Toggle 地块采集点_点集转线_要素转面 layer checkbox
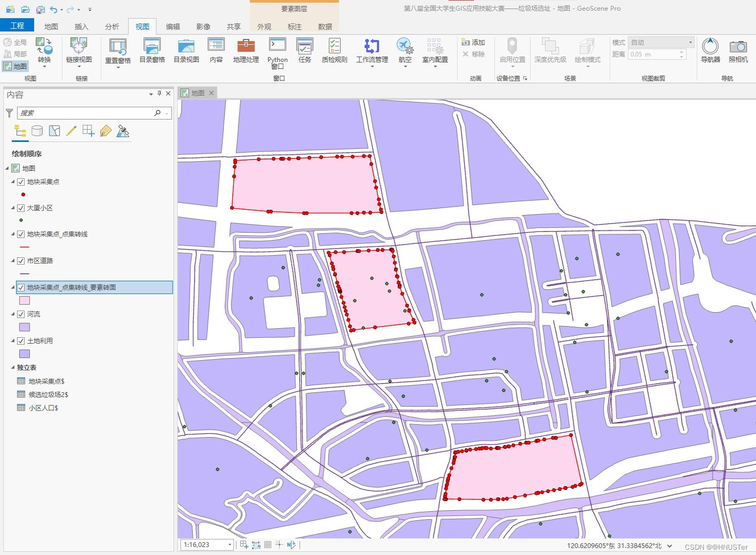The width and height of the screenshot is (756, 555). click(21, 288)
